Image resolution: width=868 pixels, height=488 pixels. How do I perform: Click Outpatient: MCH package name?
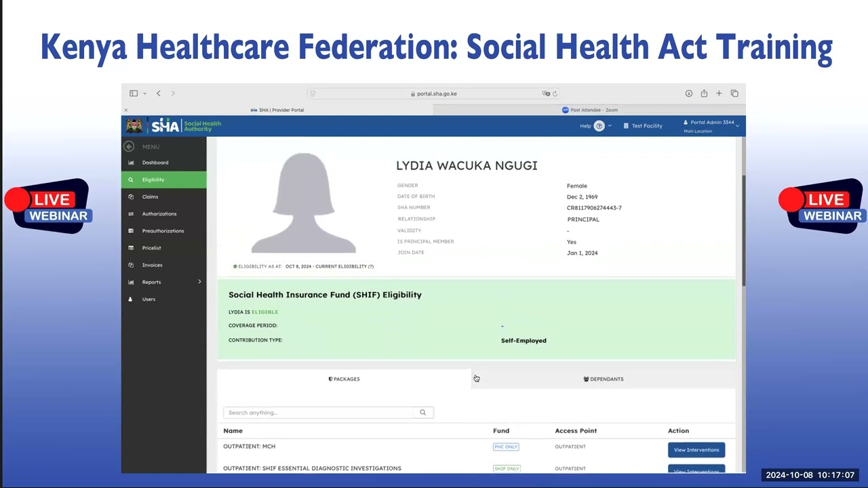[250, 447]
